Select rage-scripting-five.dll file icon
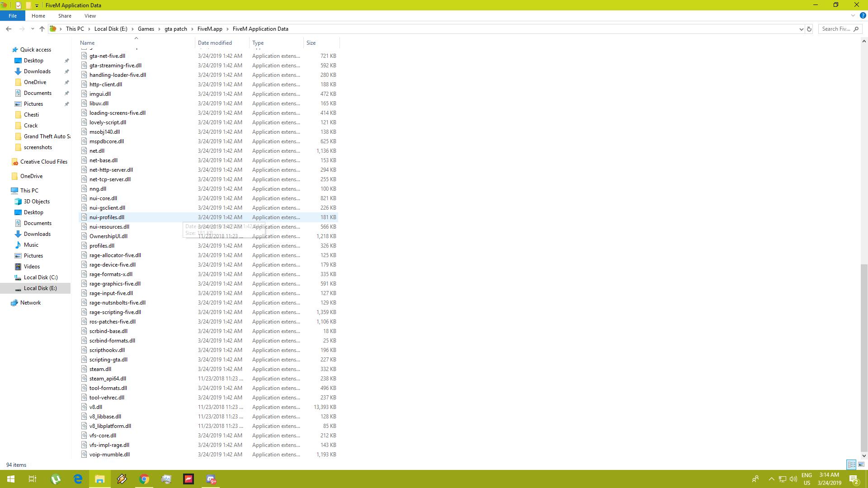Screen dimensions: 868x488 pos(84,312)
